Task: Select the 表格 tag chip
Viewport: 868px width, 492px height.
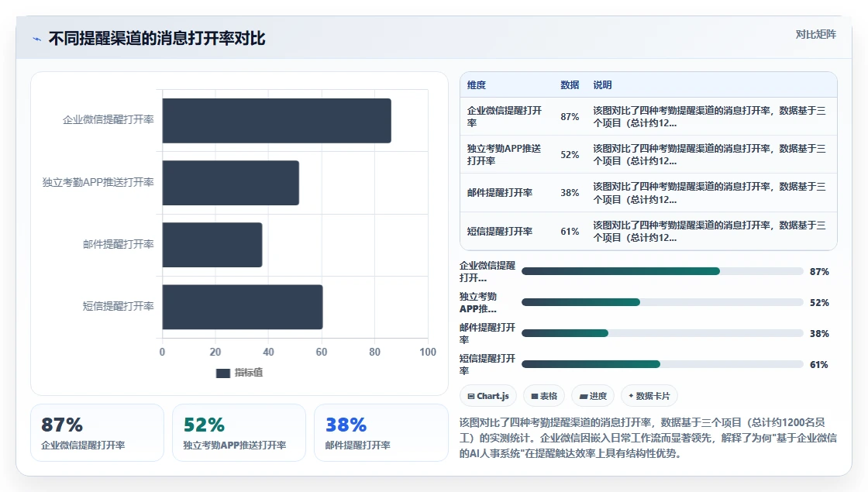Action: [x=543, y=396]
